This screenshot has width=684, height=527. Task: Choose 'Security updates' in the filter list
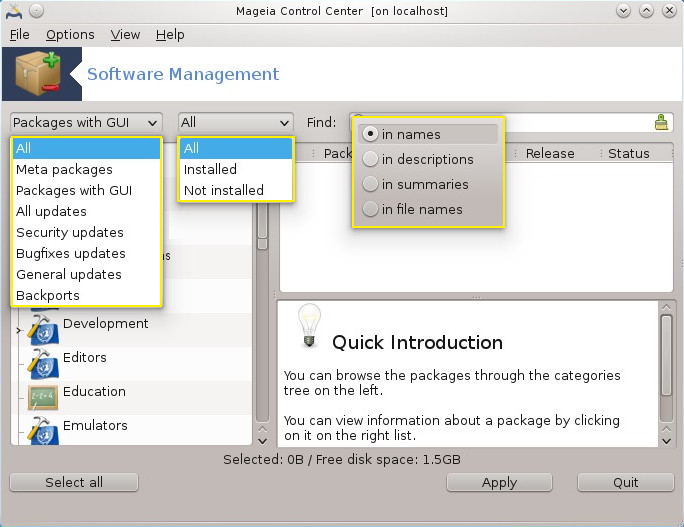pos(86,232)
